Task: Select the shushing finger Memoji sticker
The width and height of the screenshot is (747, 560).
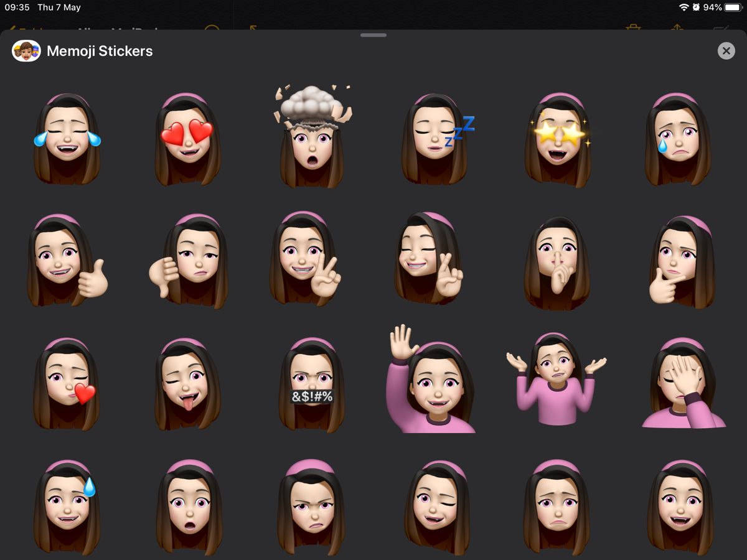Action: (557, 263)
